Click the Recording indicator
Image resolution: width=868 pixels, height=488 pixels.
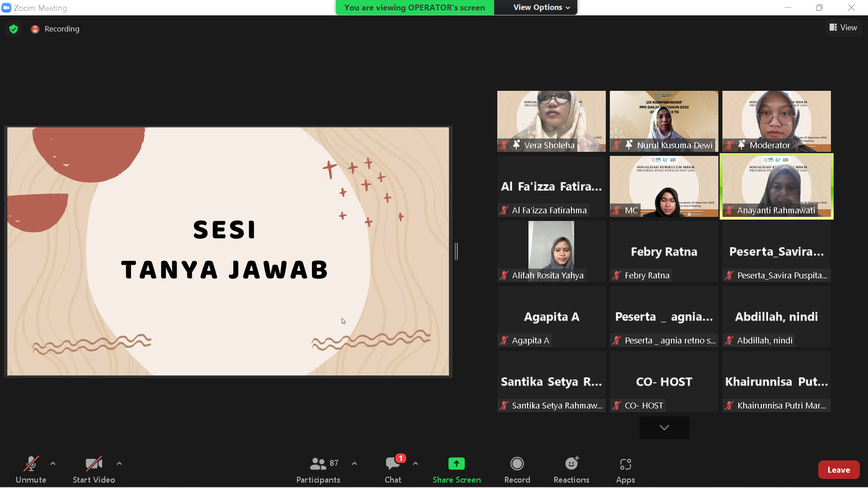pyautogui.click(x=56, y=29)
